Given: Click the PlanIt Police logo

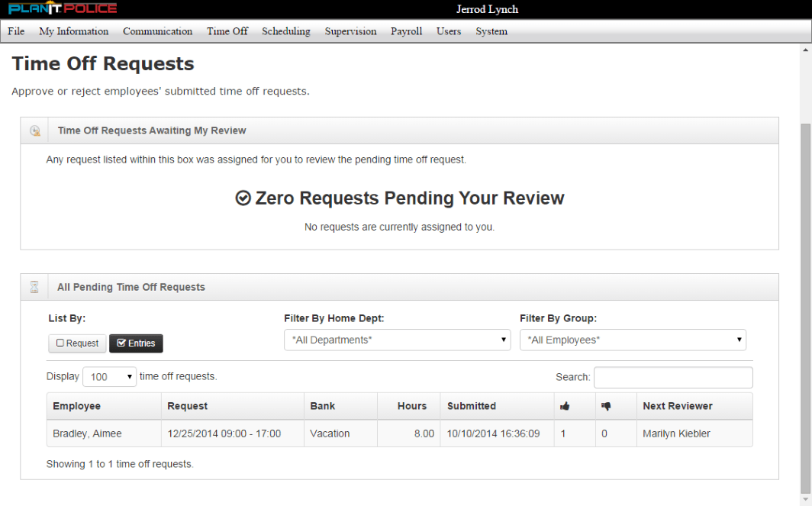Looking at the screenshot, I should pos(61,8).
